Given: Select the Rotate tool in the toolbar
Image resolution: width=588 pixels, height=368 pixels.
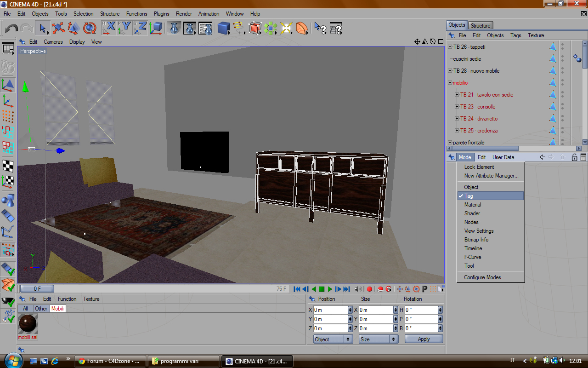Looking at the screenshot, I should [x=90, y=29].
